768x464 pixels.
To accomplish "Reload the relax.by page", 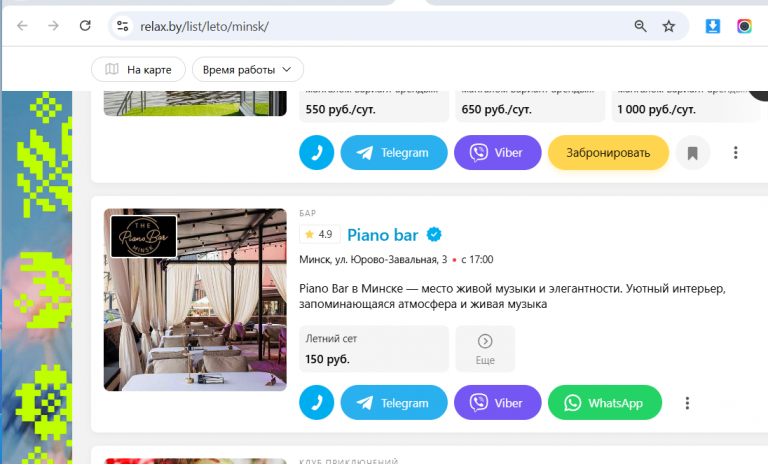I will coord(85,26).
